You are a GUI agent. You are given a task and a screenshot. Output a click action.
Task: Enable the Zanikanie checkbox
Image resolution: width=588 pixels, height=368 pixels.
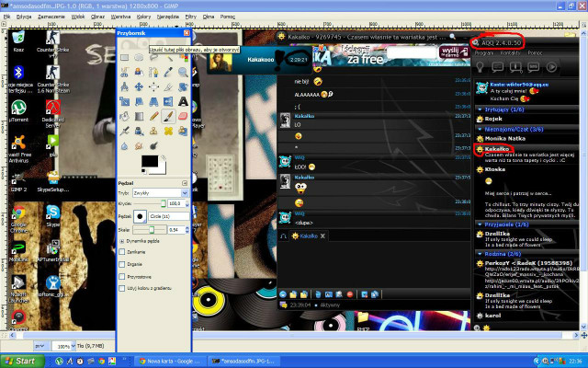[122, 252]
